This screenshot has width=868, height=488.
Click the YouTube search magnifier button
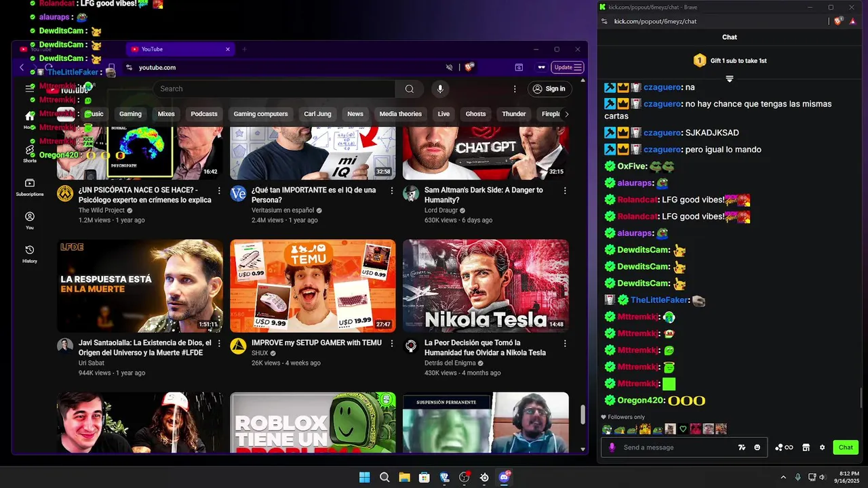[409, 89]
